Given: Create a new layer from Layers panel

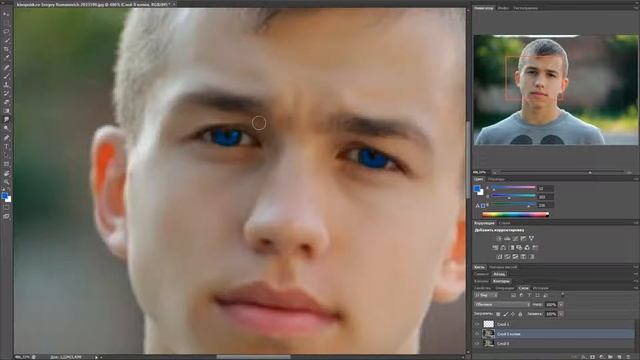Looking at the screenshot, I should point(619,356).
